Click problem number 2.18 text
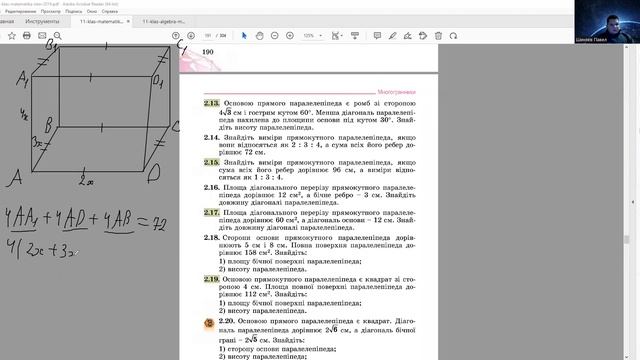640x360 pixels. coord(212,238)
